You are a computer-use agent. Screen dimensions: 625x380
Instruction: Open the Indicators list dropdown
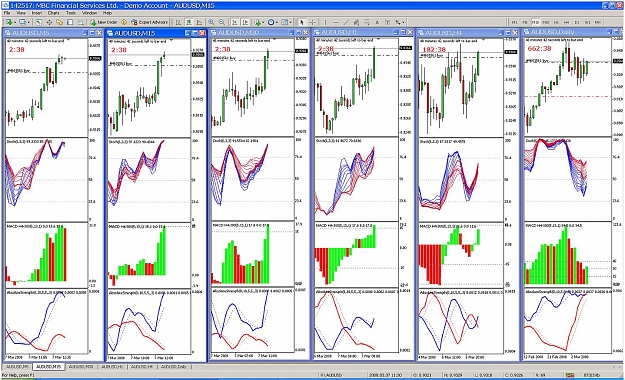pos(259,22)
